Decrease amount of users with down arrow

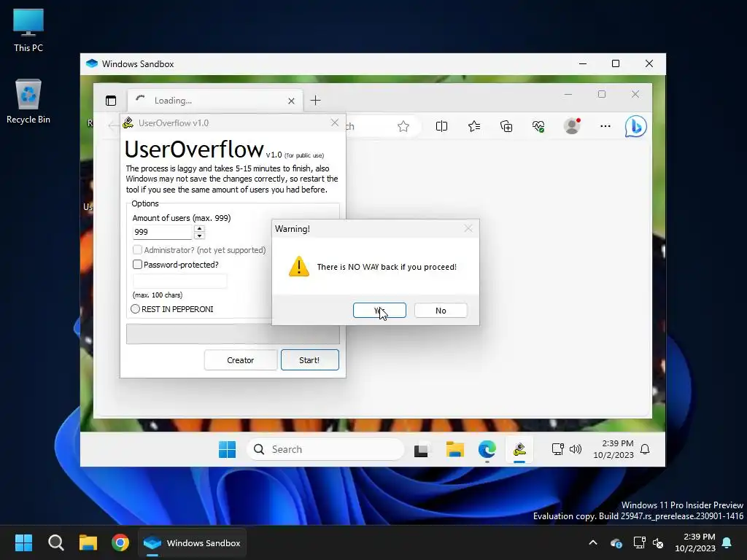199,236
